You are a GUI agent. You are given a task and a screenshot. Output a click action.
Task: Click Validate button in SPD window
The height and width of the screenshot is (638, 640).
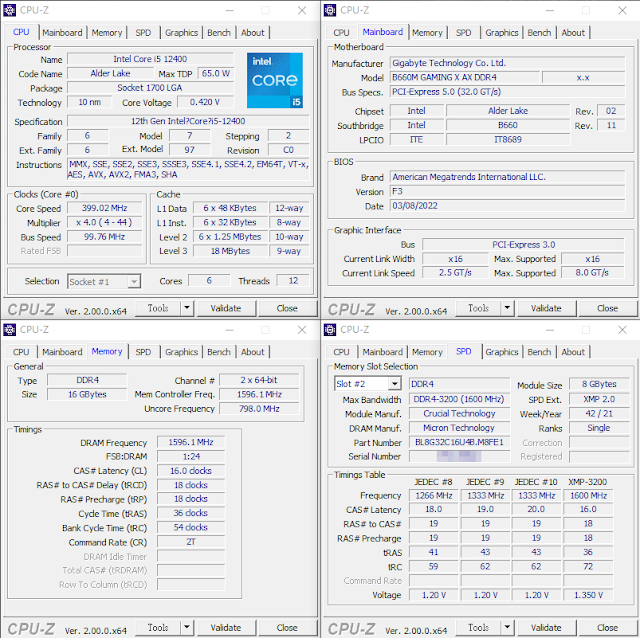[x=546, y=627]
